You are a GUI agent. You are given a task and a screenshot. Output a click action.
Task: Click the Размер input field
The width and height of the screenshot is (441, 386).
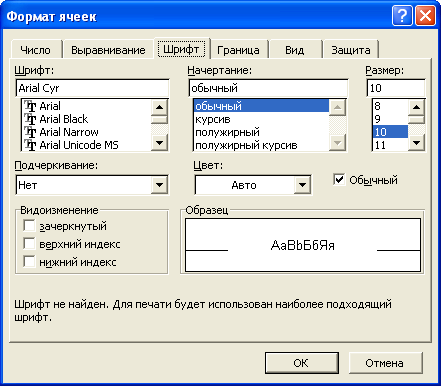click(396, 88)
